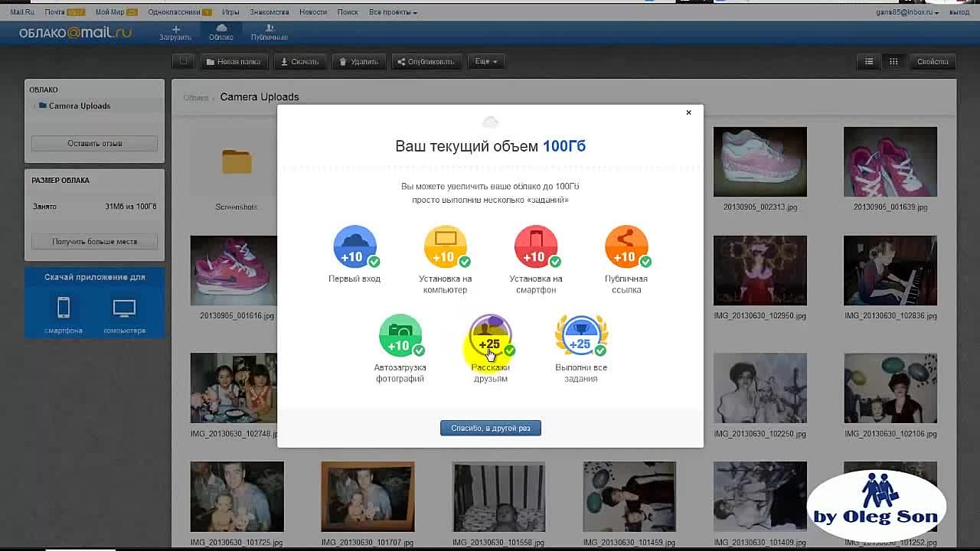Click 'Спасибо, в другой раз' button
The height and width of the screenshot is (551, 980).
pyautogui.click(x=491, y=428)
